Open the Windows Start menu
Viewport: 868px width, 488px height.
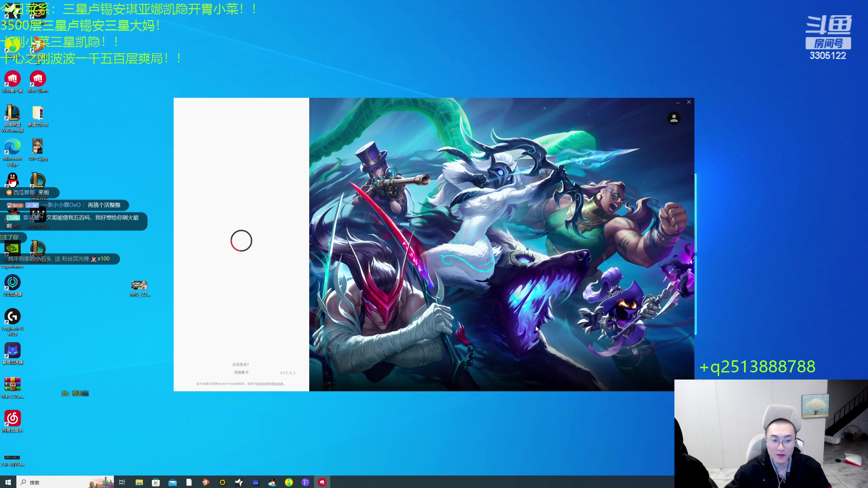click(x=8, y=482)
